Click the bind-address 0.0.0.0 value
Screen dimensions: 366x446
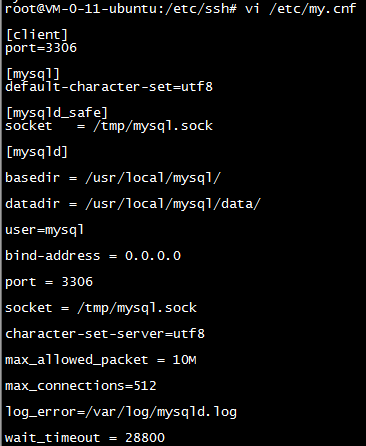pyautogui.click(x=153, y=256)
